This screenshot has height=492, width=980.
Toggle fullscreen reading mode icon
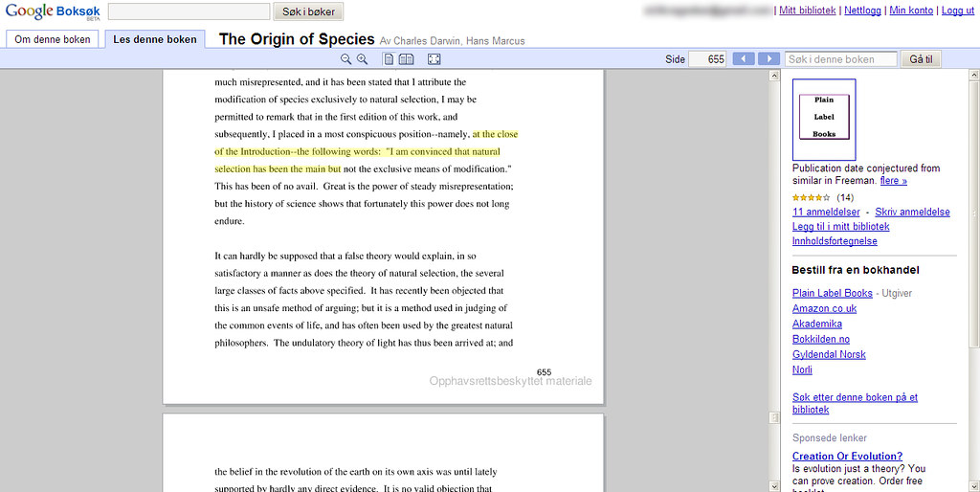(434, 59)
